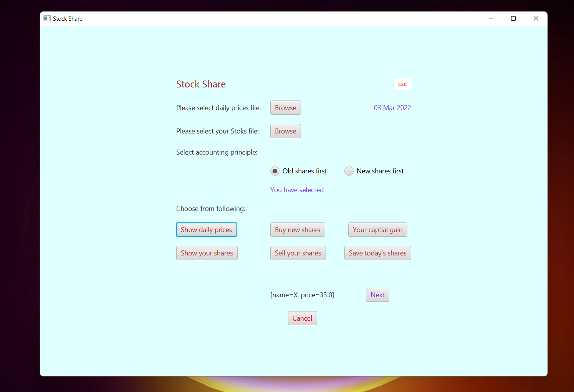Viewport: 574px width, 392px height.
Task: Click the Exit link
Action: tap(402, 84)
